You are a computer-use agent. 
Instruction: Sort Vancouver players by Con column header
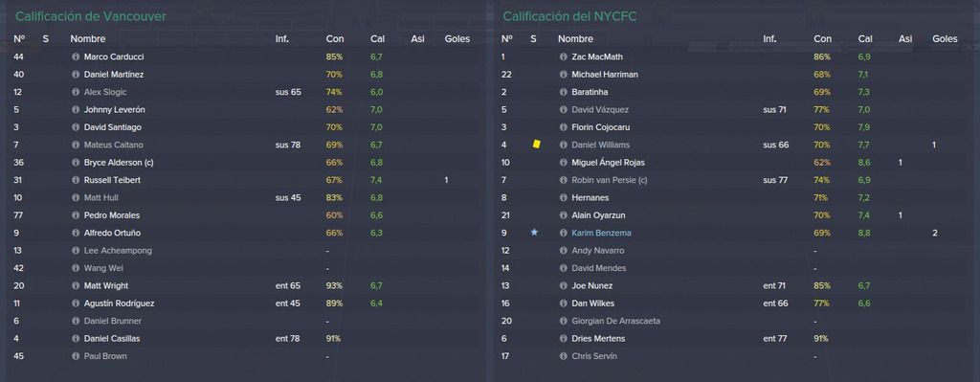click(x=334, y=38)
